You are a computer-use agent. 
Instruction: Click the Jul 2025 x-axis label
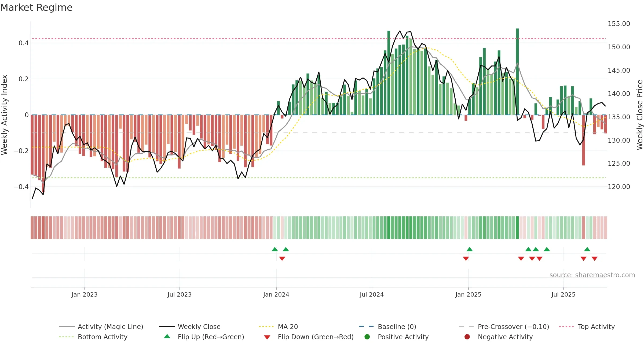click(563, 295)
